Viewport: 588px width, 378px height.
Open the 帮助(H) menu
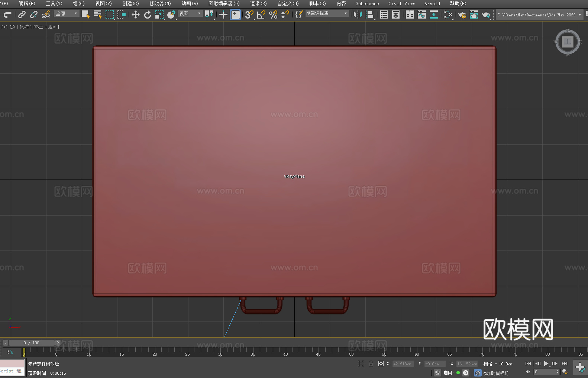coord(458,3)
